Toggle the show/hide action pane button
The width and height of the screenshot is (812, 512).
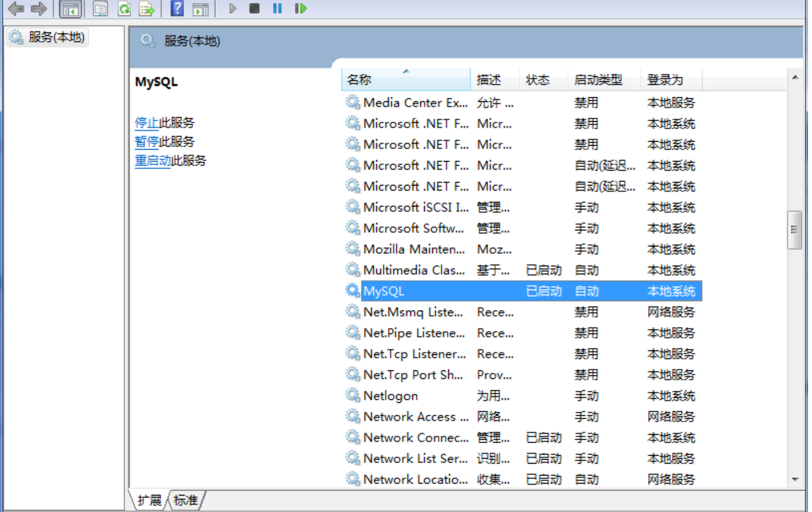200,9
